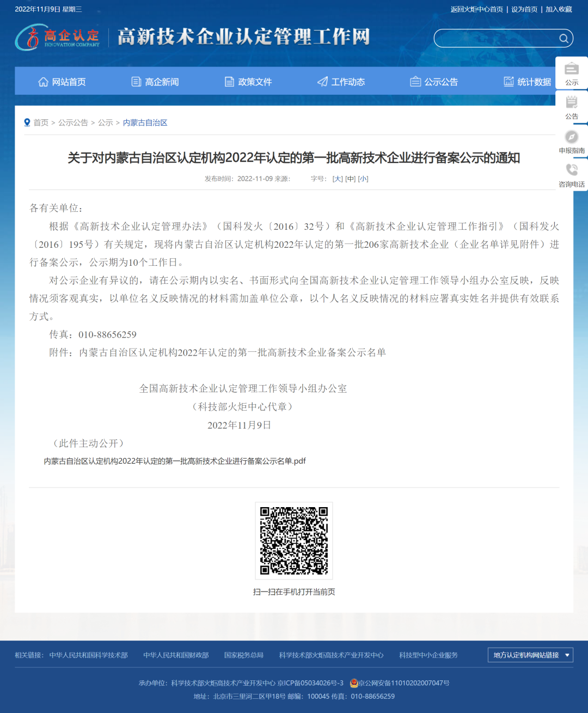Viewport: 588px width, 713px height.
Task: Expand the 地方认定机构网站链接 dropdown
Action: pyautogui.click(x=530, y=655)
